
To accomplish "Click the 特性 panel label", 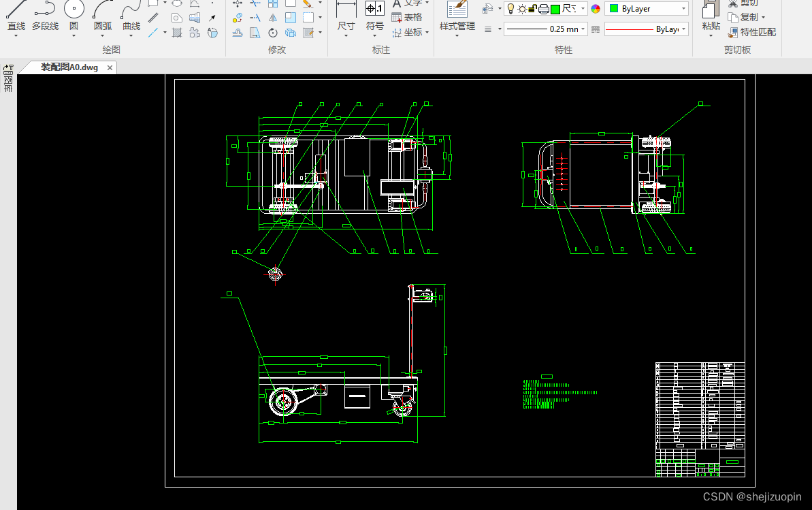I will pyautogui.click(x=564, y=50).
